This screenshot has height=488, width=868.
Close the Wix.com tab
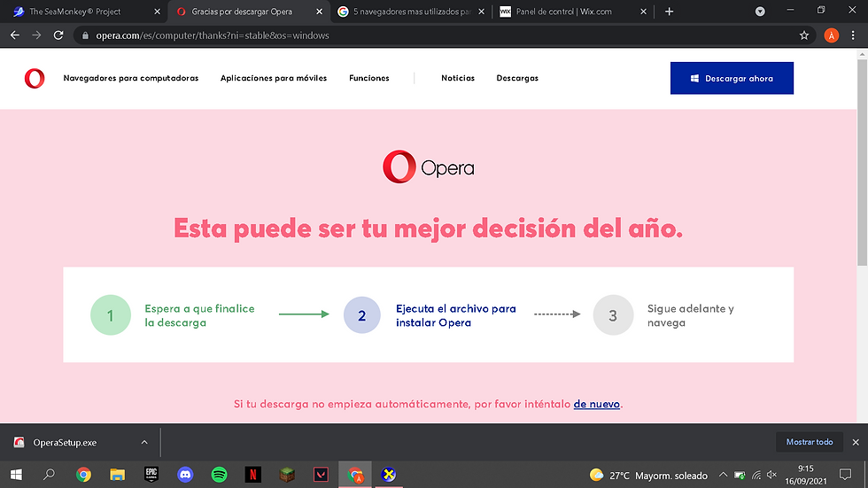click(x=643, y=11)
